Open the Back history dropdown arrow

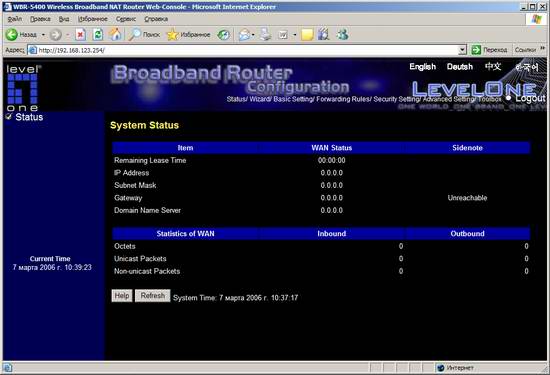[43, 35]
